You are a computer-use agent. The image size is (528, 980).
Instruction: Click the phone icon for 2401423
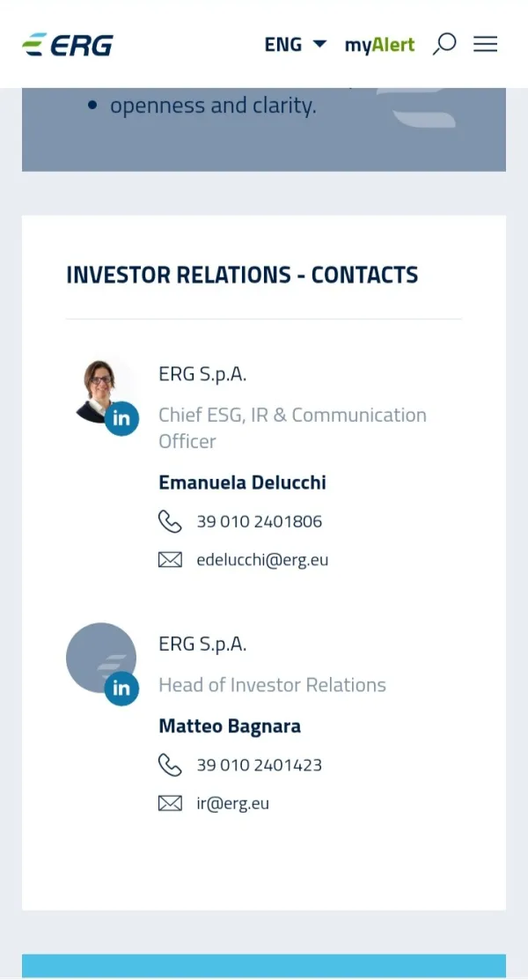click(170, 765)
